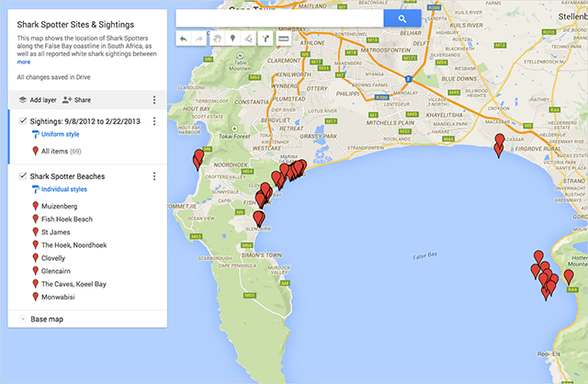Select the Measure distances ruler tool
The height and width of the screenshot is (384, 588).
click(284, 39)
